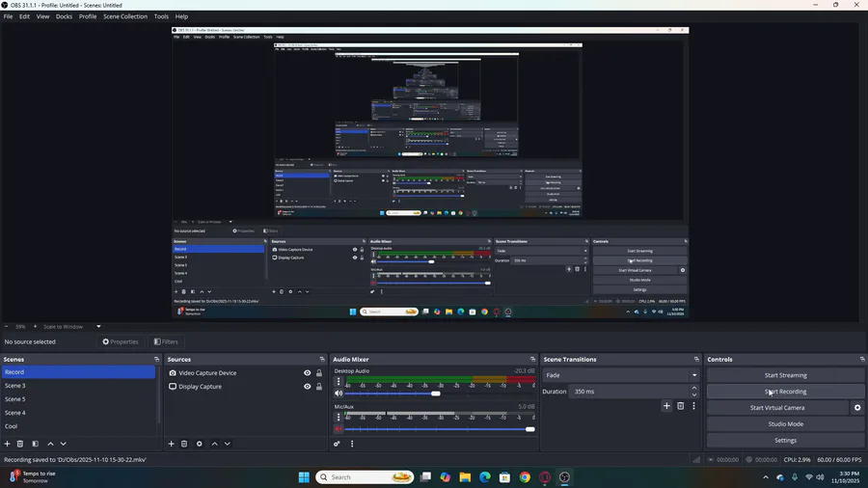This screenshot has height=488, width=868.
Task: Open source properties gear in Sources dock
Action: click(x=200, y=444)
